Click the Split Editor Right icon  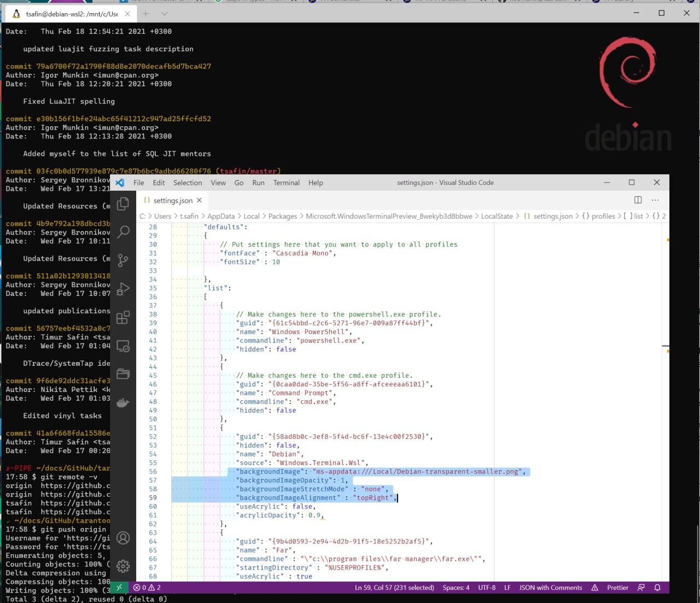638,200
